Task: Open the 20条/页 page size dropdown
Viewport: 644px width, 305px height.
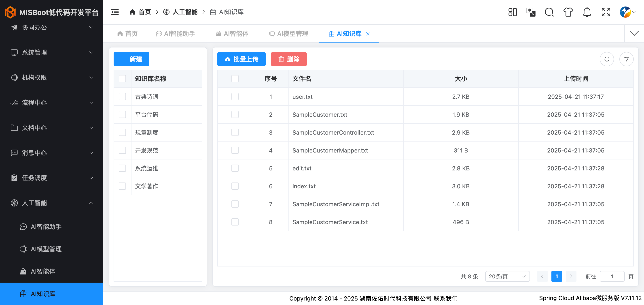Action: (507, 276)
